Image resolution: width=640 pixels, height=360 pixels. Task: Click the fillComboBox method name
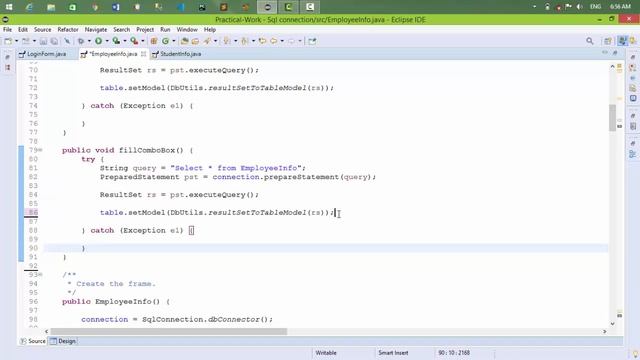click(147, 150)
